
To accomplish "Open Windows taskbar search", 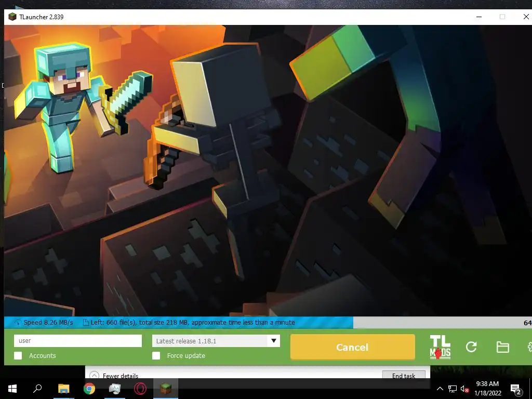I will [37, 389].
